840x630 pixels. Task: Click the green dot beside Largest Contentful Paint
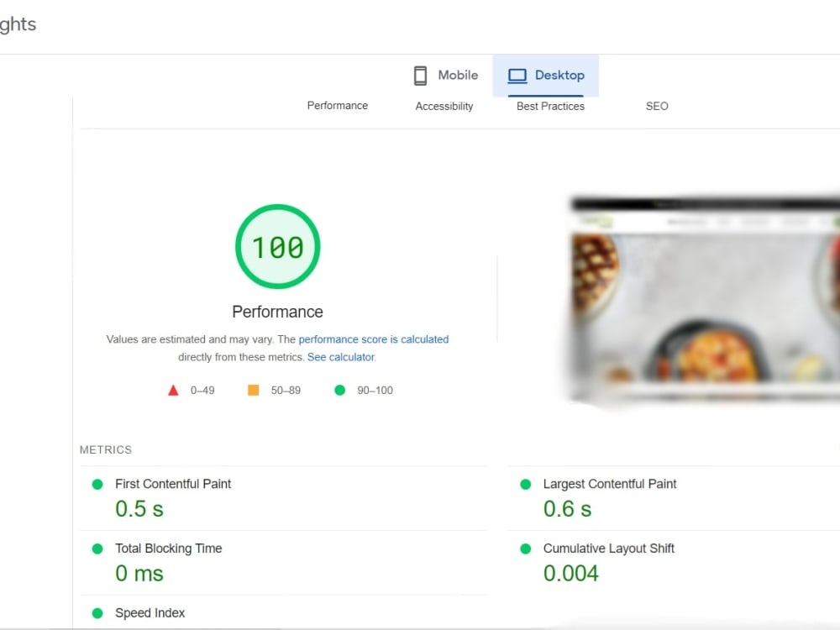pyautogui.click(x=526, y=485)
